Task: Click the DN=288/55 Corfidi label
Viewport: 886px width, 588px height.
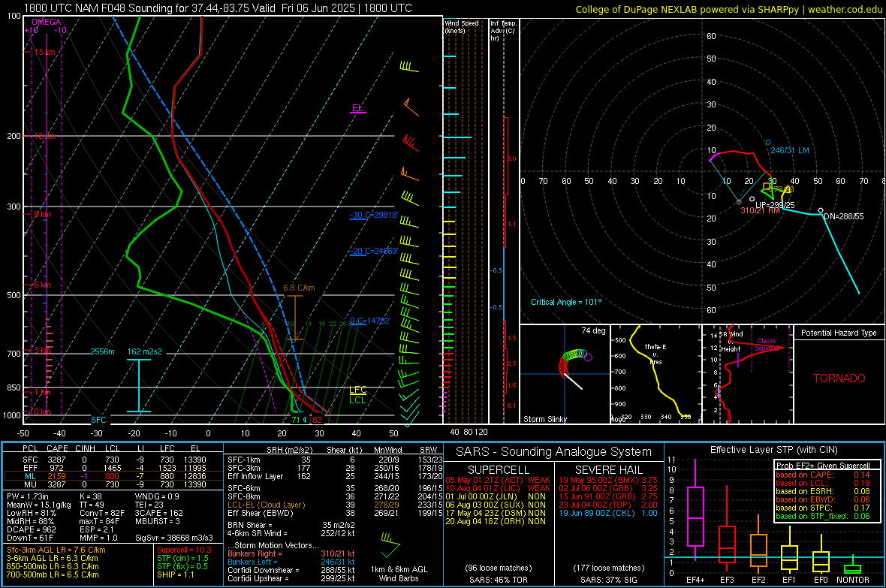Action: click(x=844, y=216)
